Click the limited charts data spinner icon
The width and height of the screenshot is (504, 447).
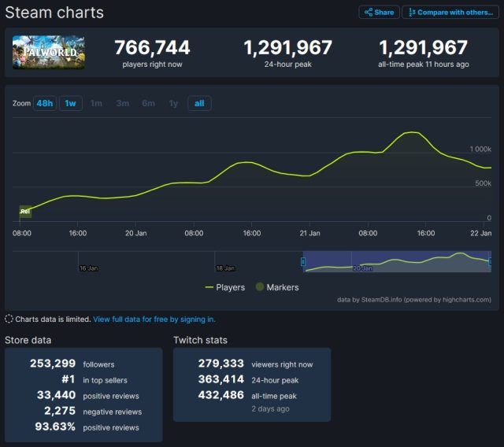9,319
